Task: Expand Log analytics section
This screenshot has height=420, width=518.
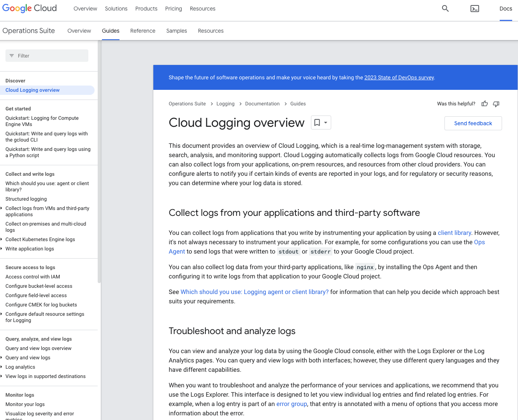Action: pyautogui.click(x=2, y=367)
